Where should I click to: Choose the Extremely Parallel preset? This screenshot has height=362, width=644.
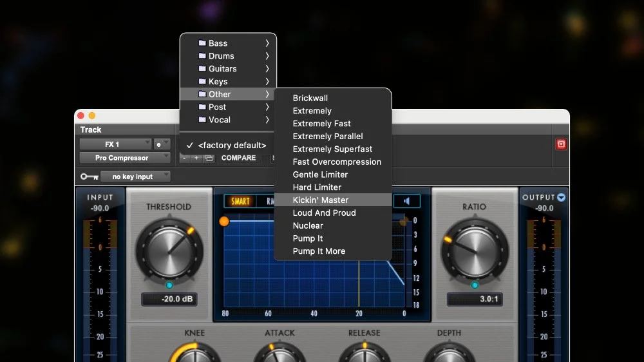tap(333, 137)
